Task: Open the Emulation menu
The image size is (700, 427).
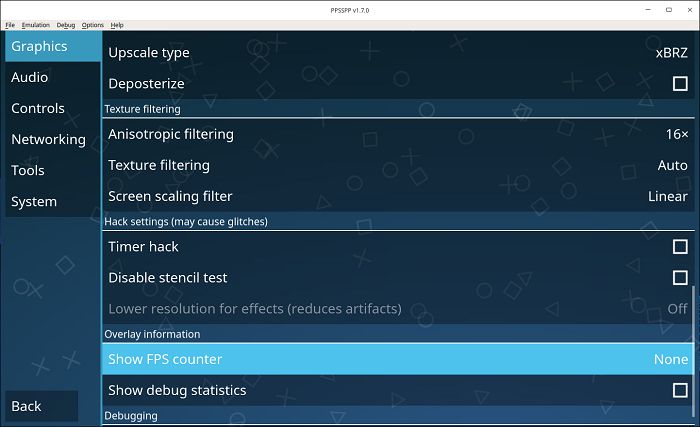Action: tap(36, 25)
